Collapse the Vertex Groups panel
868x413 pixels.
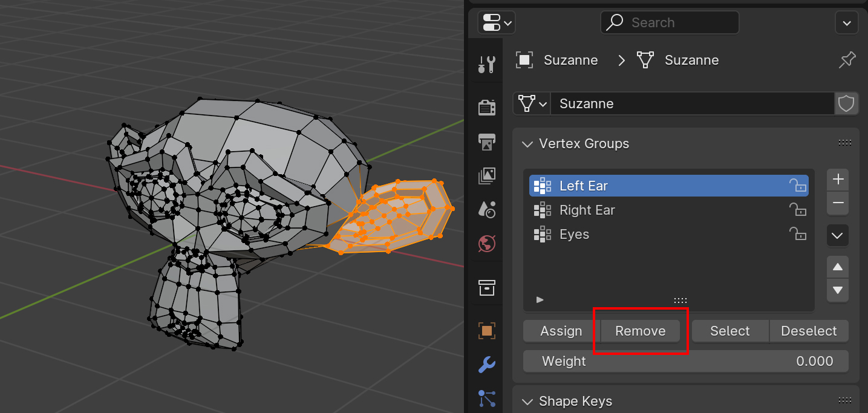(528, 144)
